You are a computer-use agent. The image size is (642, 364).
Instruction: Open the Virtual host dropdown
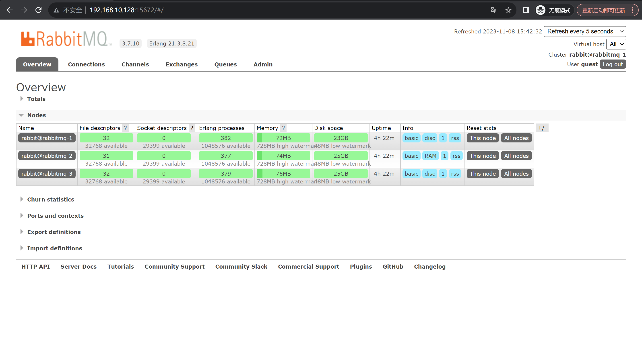point(616,44)
